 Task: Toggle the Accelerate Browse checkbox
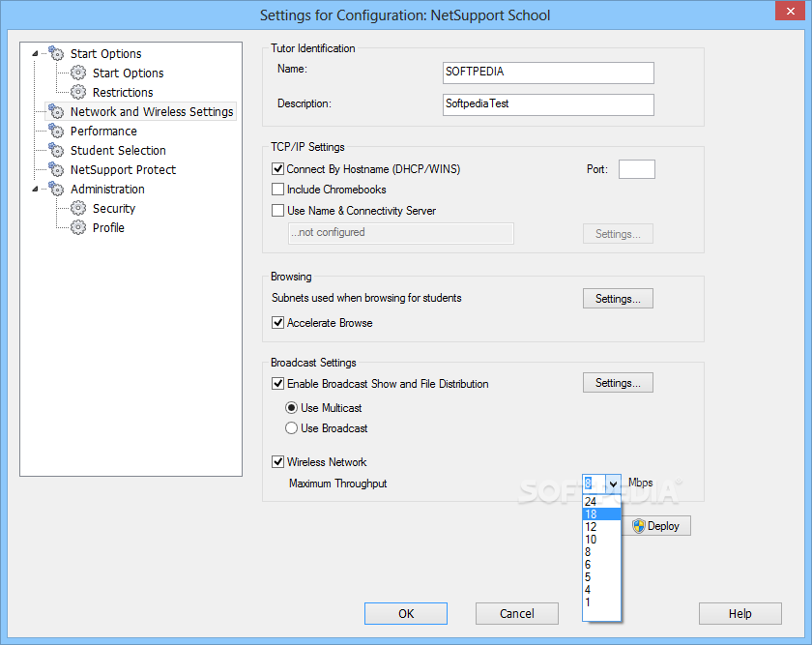(278, 323)
